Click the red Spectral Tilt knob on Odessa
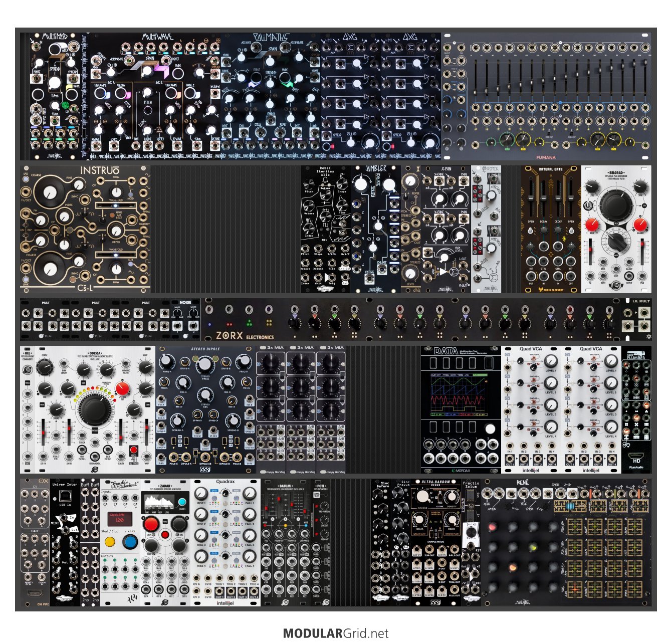 tap(122, 388)
